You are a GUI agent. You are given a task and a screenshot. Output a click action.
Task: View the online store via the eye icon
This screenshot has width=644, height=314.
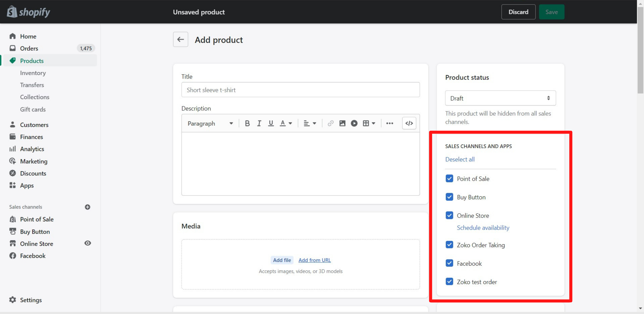pos(88,243)
